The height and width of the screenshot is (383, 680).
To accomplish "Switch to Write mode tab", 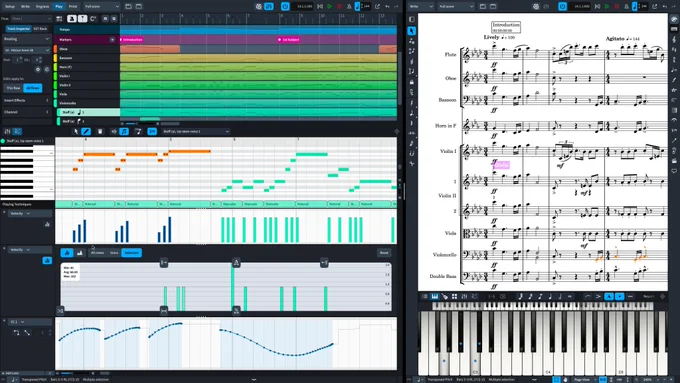I will point(25,7).
